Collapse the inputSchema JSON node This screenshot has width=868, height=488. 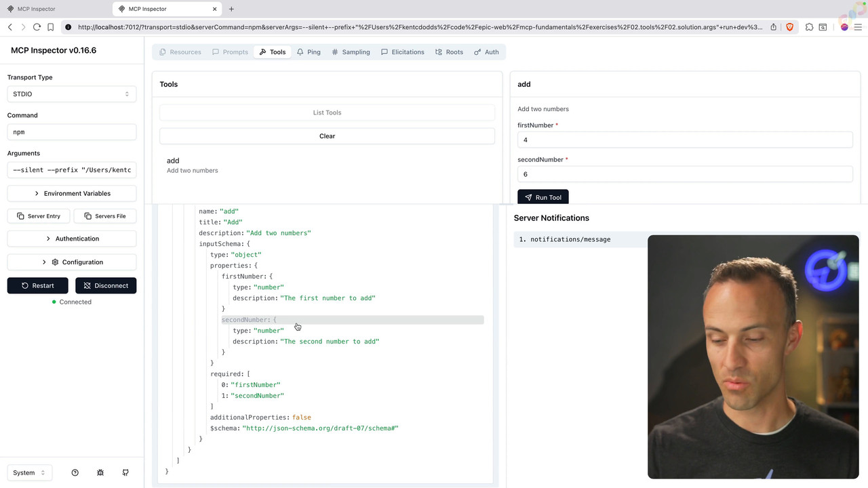(x=224, y=243)
